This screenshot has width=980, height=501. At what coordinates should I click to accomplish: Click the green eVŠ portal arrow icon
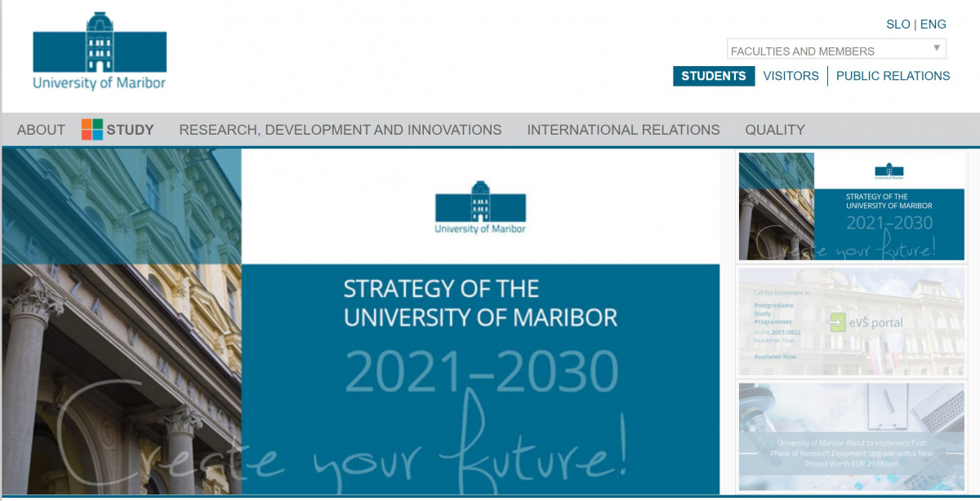click(x=836, y=322)
